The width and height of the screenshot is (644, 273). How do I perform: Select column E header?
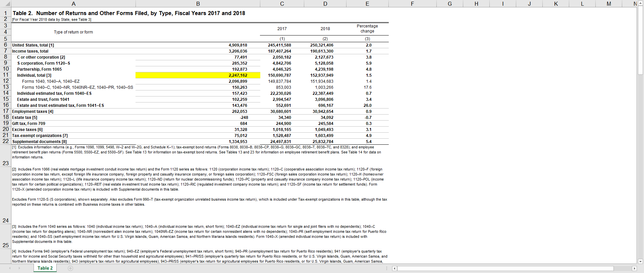coord(367,4)
